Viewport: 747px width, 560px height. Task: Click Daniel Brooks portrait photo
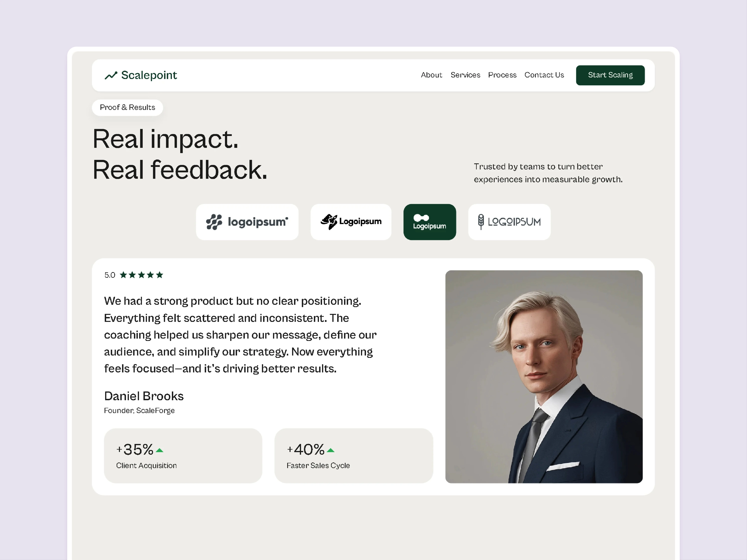tap(544, 376)
